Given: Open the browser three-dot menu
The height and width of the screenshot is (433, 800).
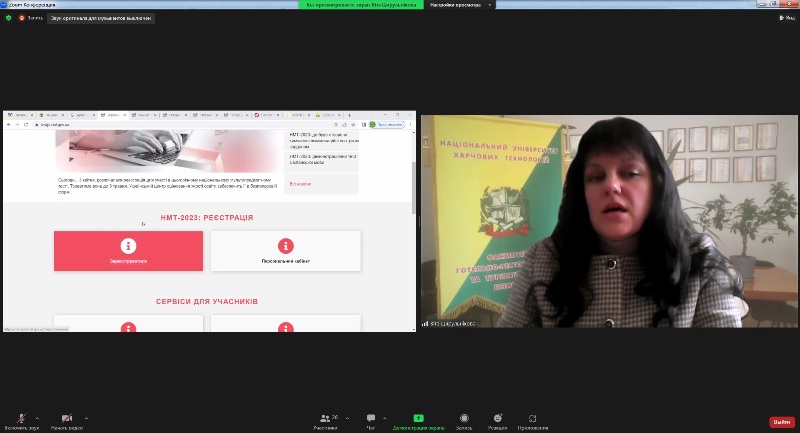Looking at the screenshot, I should 411,124.
